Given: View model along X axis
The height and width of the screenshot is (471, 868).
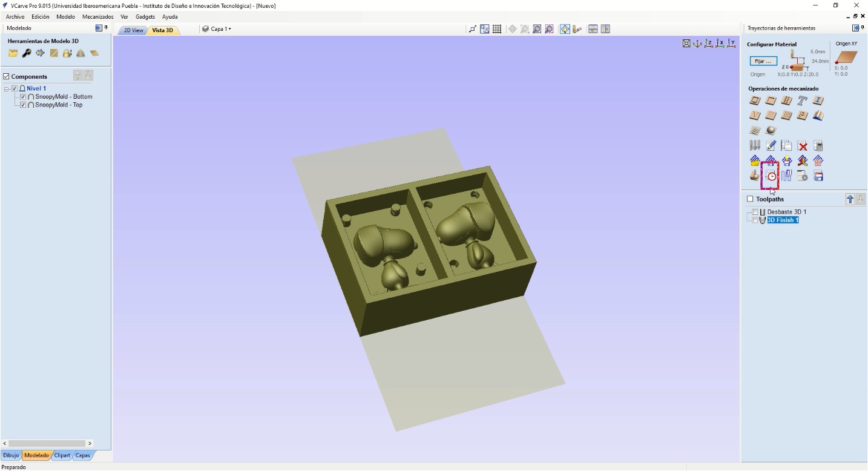Looking at the screenshot, I should tap(720, 44).
